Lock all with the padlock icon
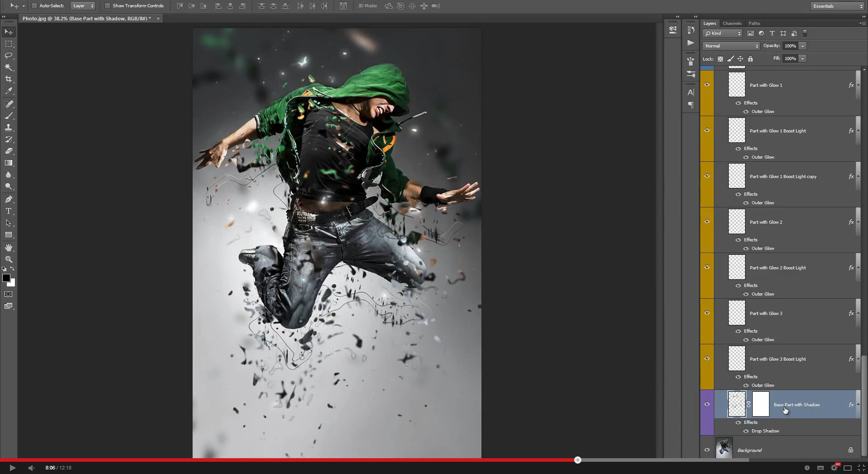Image resolution: width=868 pixels, height=474 pixels. [750, 59]
